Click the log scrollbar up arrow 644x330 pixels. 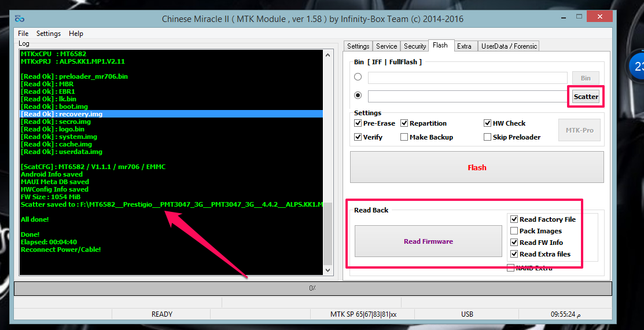coord(327,55)
